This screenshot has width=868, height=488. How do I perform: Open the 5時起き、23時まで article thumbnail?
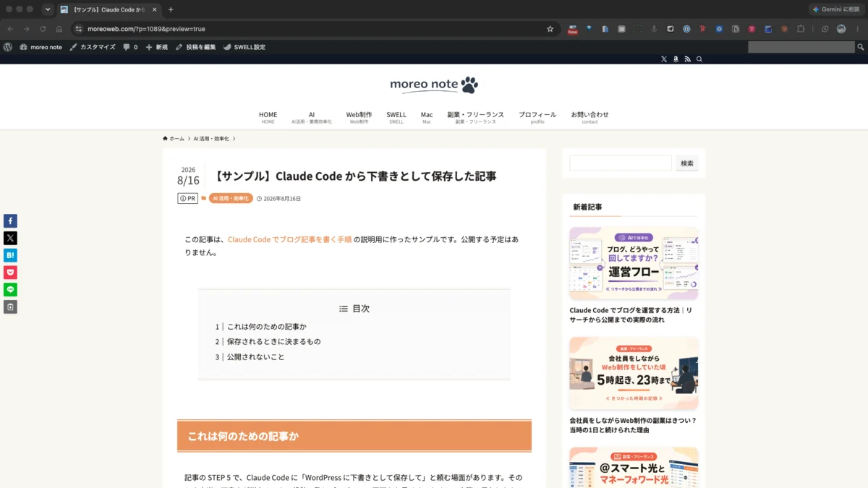(634, 374)
